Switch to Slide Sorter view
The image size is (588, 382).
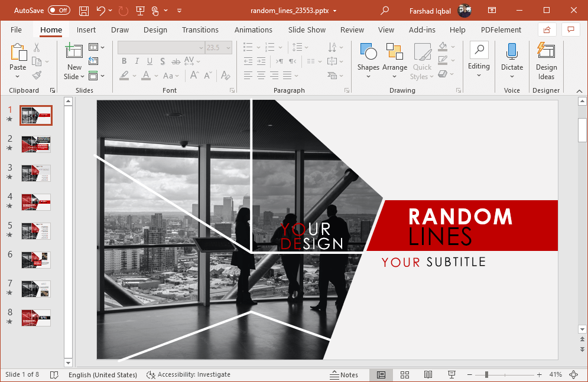tap(405, 375)
